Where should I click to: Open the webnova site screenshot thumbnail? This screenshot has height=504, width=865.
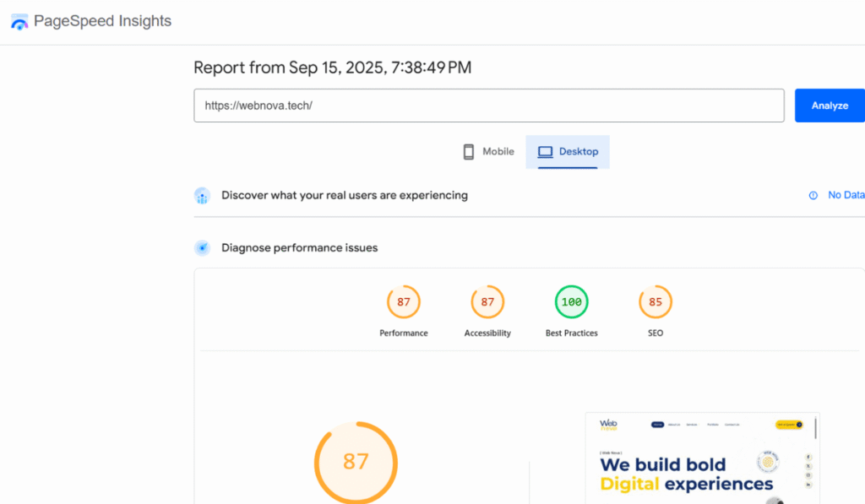[x=701, y=458]
